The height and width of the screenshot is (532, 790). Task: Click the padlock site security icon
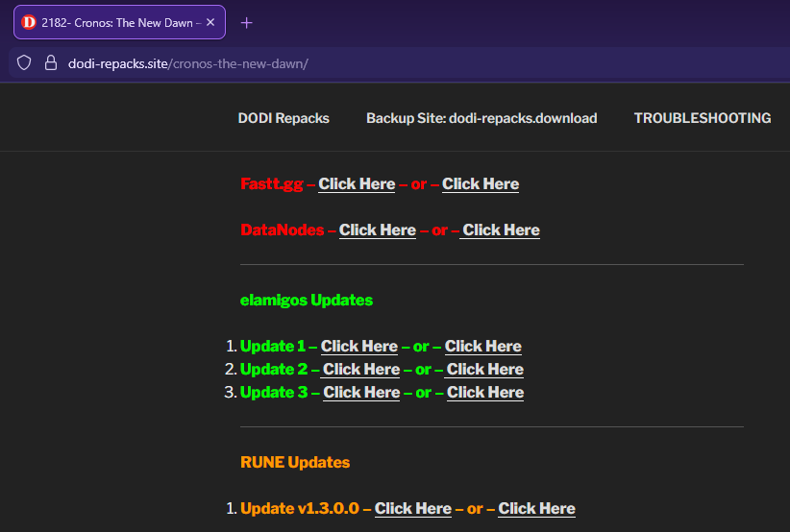50,63
